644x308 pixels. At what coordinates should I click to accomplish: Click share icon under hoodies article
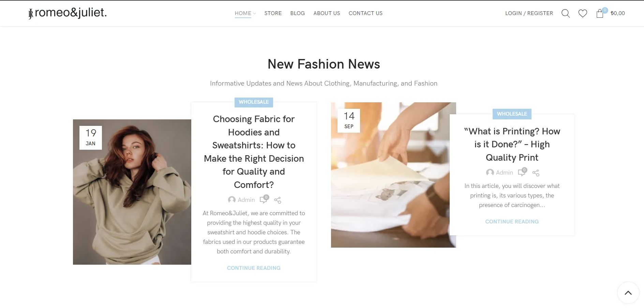278,200
